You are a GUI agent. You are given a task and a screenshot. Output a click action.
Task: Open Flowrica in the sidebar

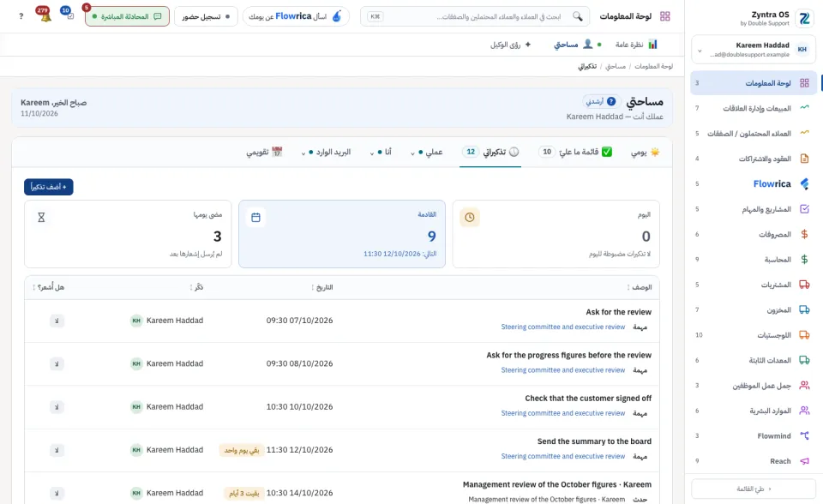754,183
